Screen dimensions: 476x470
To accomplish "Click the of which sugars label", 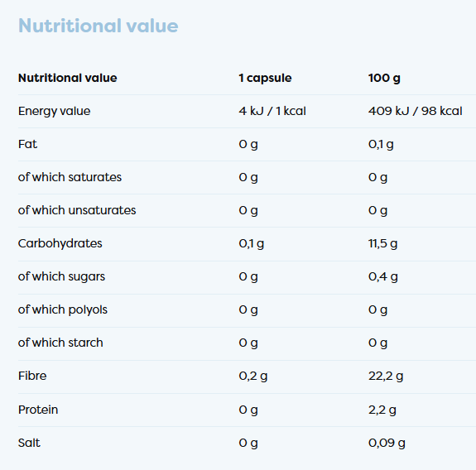I will pos(61,276).
